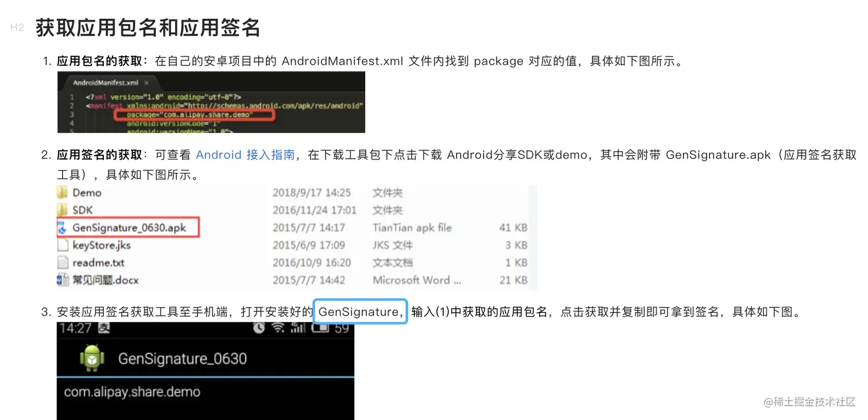Screen dimensions: 868x420
Task: Click the keyStore.jks file icon
Action: (x=63, y=246)
